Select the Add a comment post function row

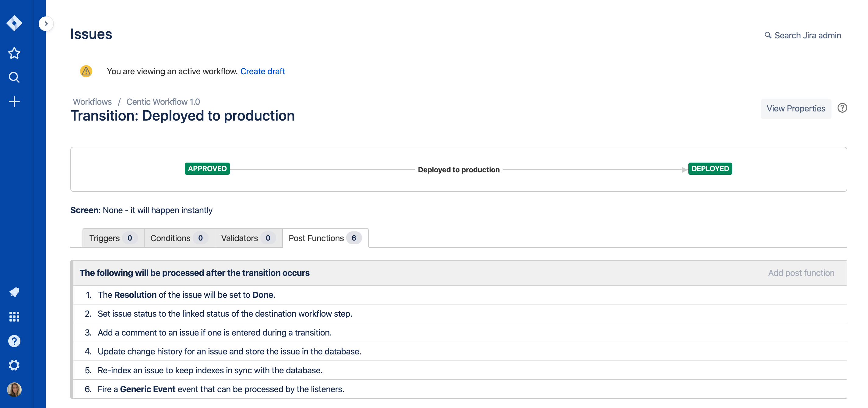point(460,332)
